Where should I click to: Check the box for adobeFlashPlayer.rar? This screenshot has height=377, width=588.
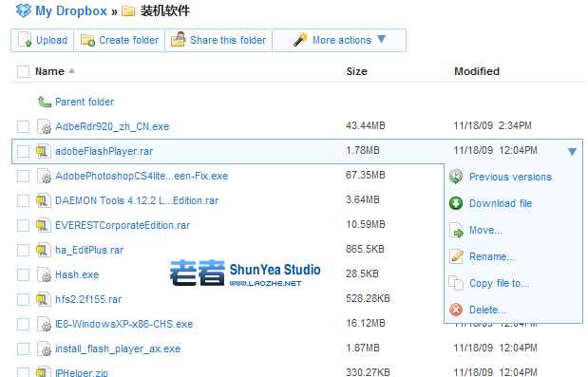23,151
